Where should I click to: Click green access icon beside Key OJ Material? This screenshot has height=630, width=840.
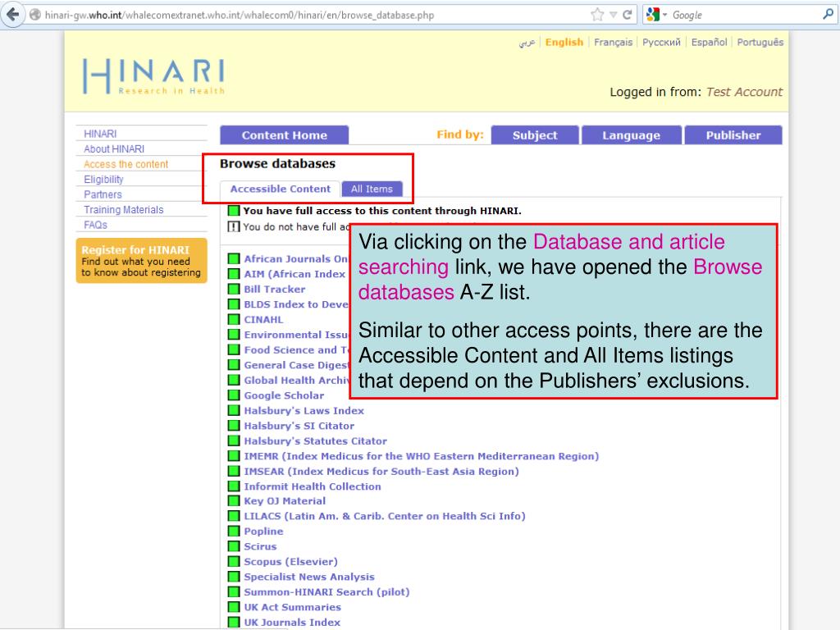coord(234,501)
